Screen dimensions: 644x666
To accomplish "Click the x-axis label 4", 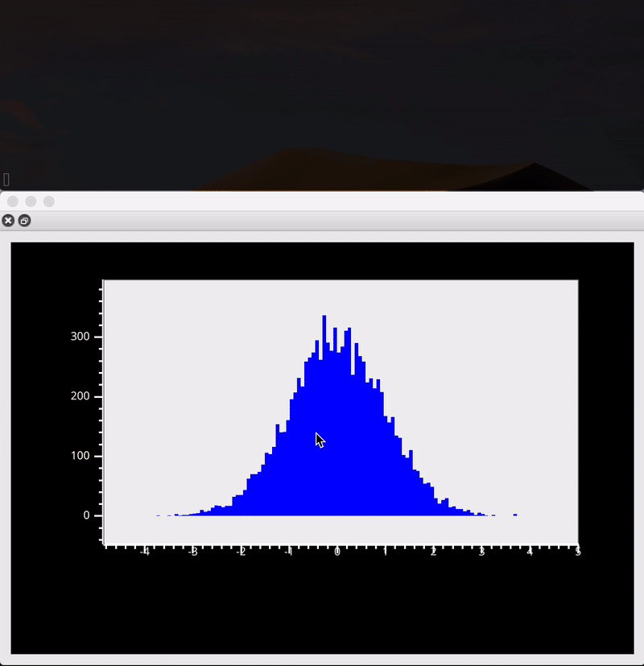I will (530, 552).
